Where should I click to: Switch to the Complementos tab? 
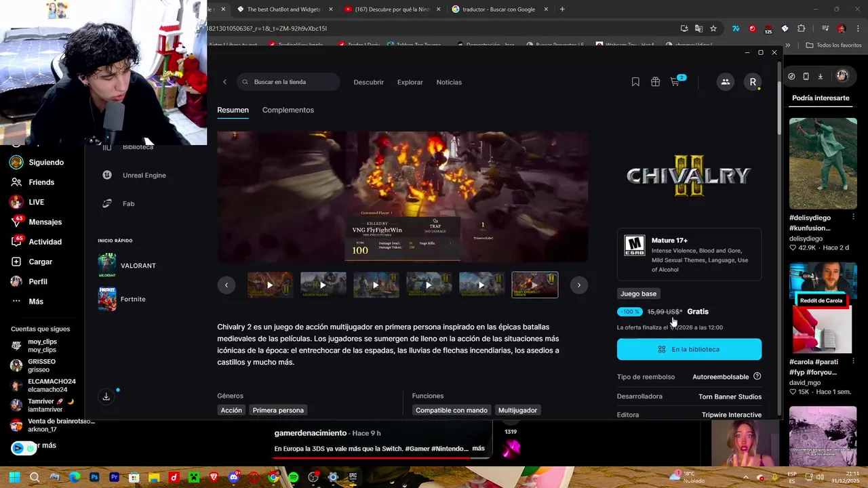click(x=288, y=110)
